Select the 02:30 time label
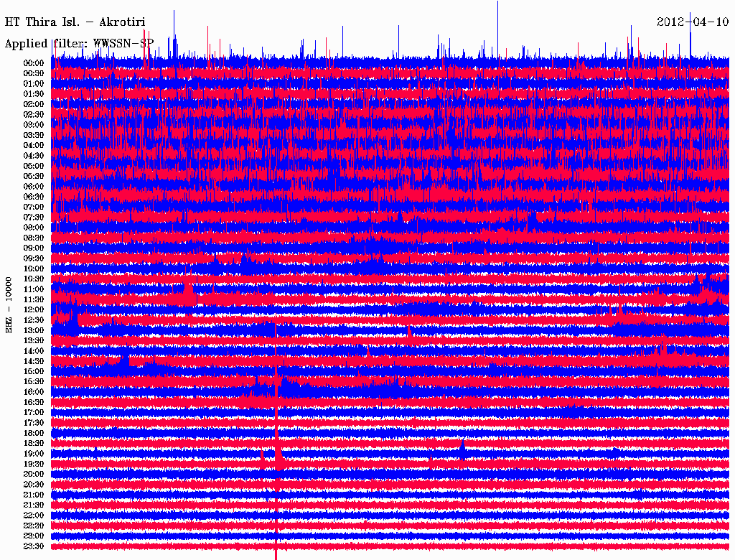Screen dimensions: 735x560 (x=34, y=115)
